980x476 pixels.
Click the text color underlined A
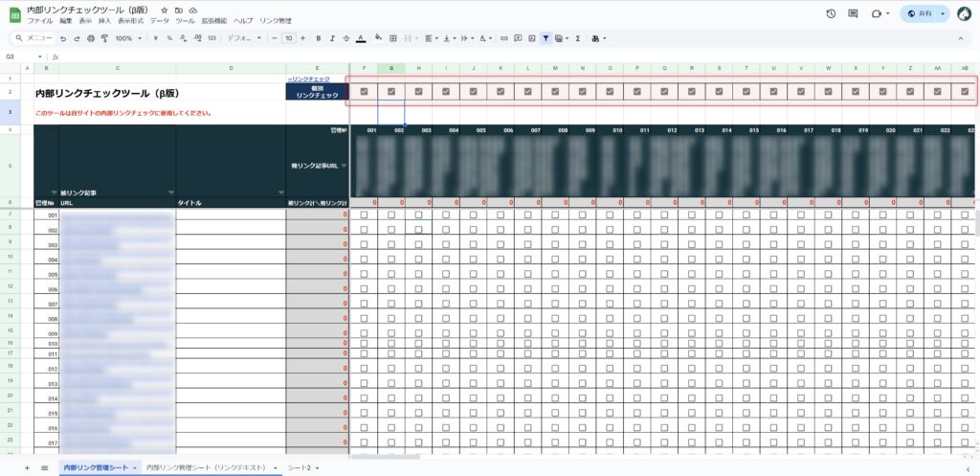pyautogui.click(x=360, y=38)
